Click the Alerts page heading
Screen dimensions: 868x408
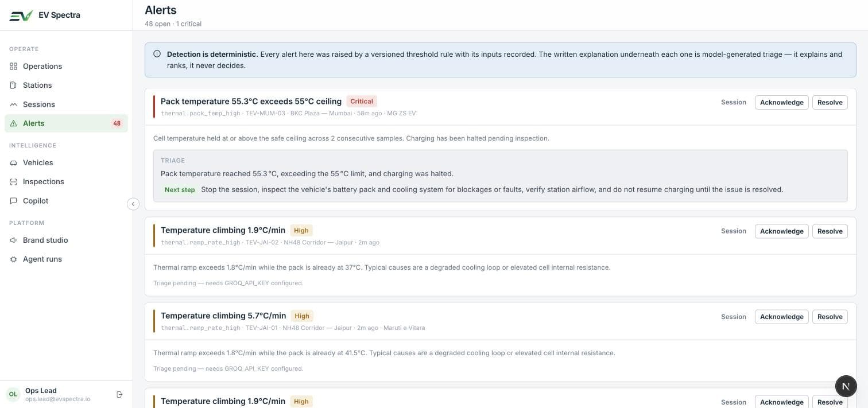click(x=161, y=10)
